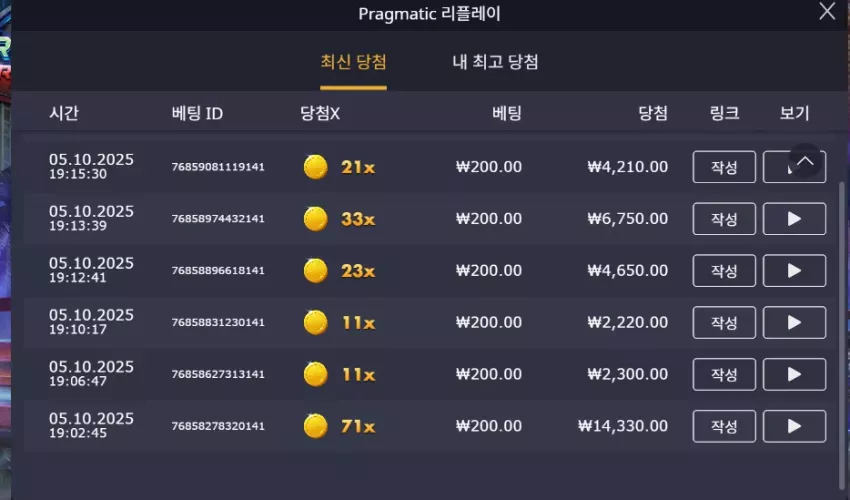Click 작성 button for 19:10:17 entry
850x500 pixels.
tap(724, 323)
